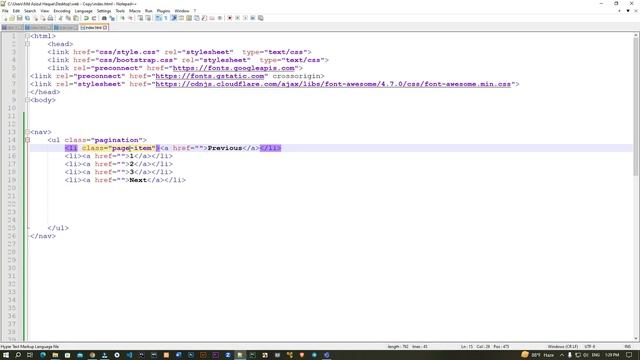Open the Search menu
Screen dimensions: 640x360
tap(30, 11)
